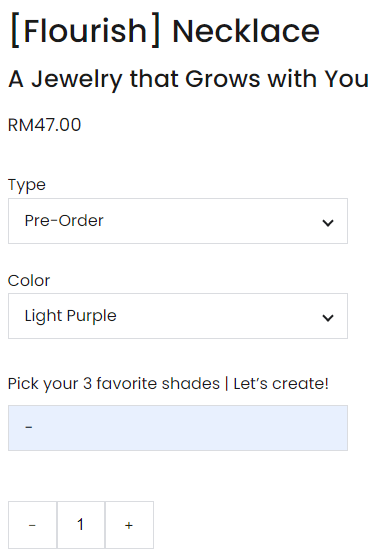Select the Light Purple option text
The height and width of the screenshot is (555, 375).
click(70, 316)
